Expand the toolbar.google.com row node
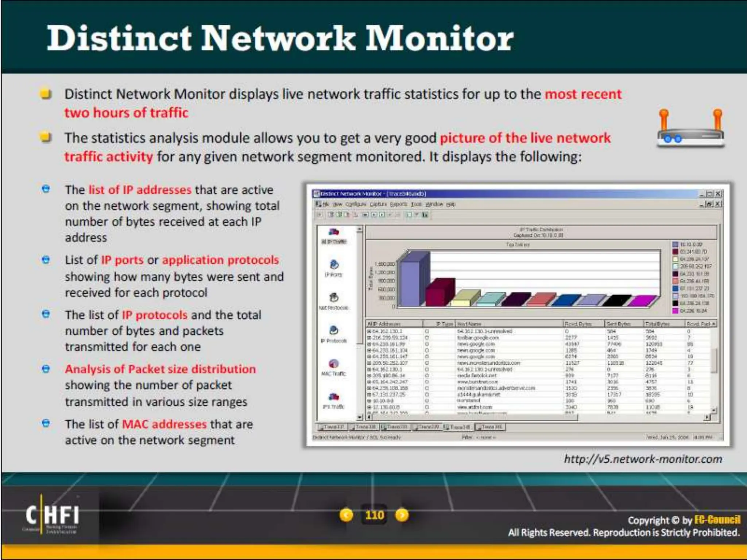Screen dimensions: 747x560 (369, 338)
